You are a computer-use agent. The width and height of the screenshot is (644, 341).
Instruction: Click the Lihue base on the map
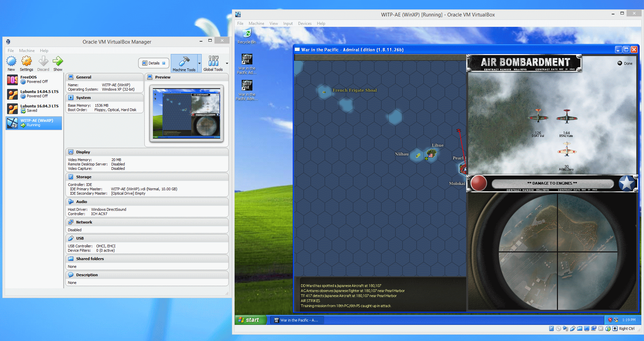[x=431, y=154]
